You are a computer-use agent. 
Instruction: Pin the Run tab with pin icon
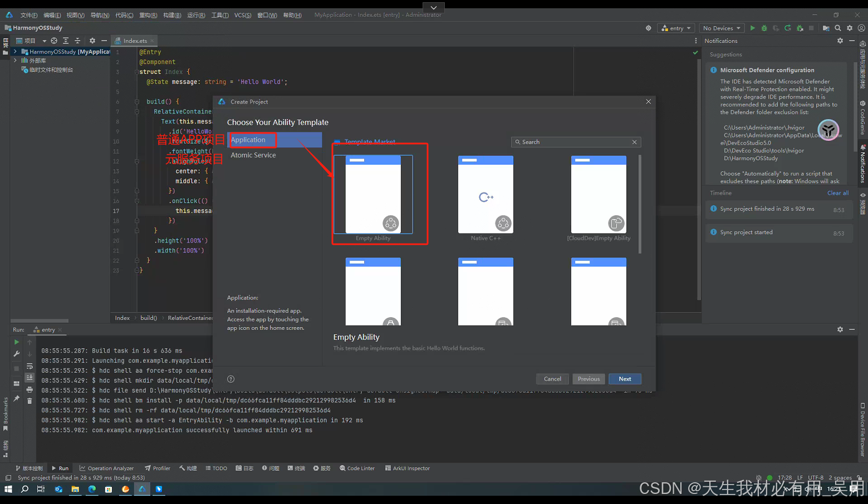[16, 398]
